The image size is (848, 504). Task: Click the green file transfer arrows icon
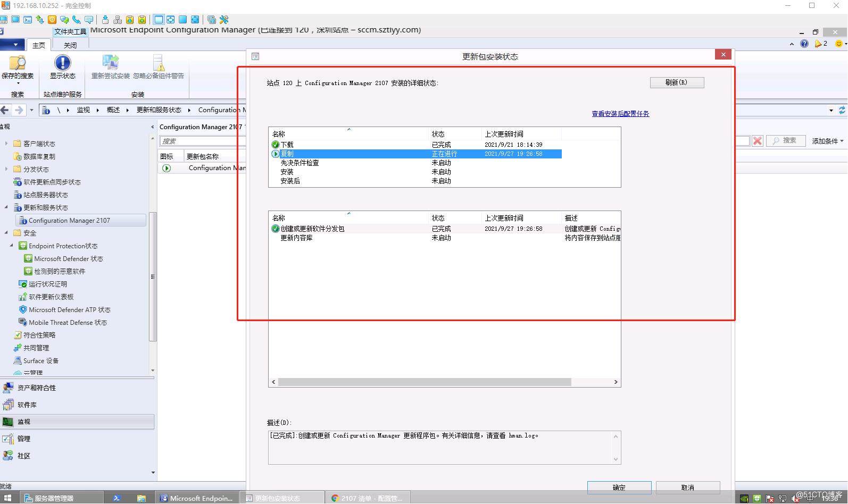click(x=40, y=20)
